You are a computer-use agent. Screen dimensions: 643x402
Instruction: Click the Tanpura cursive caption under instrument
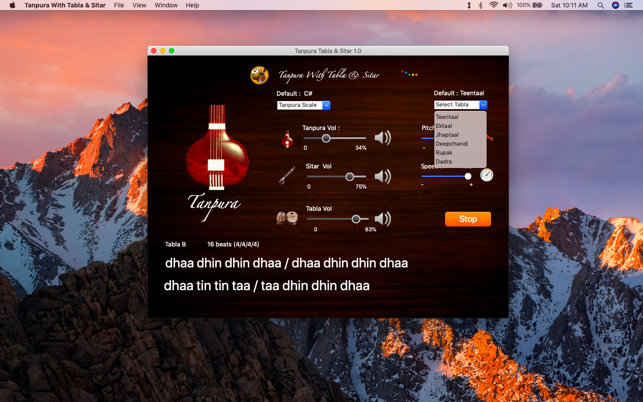coord(214,206)
